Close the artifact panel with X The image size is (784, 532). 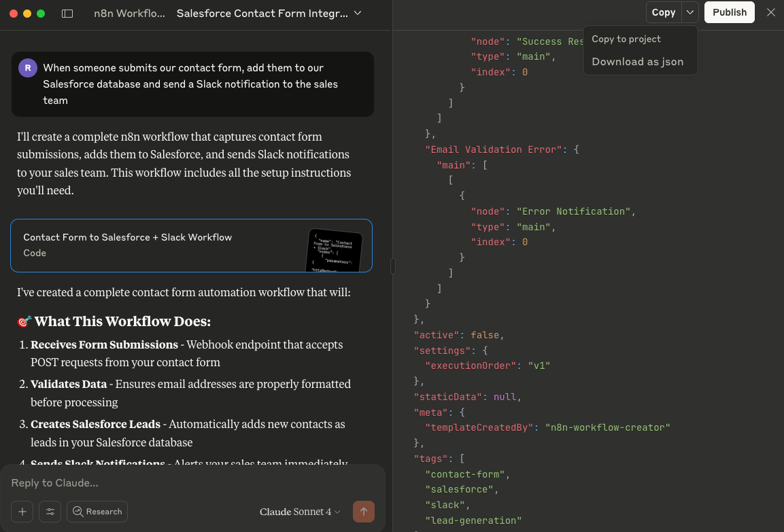[x=771, y=12]
